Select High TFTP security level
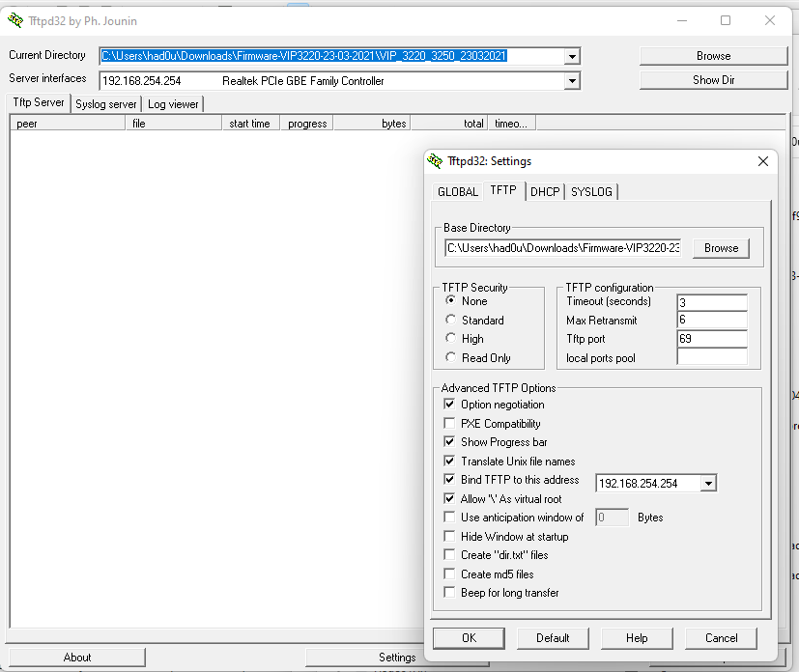This screenshot has height=672, width=799. pos(450,338)
